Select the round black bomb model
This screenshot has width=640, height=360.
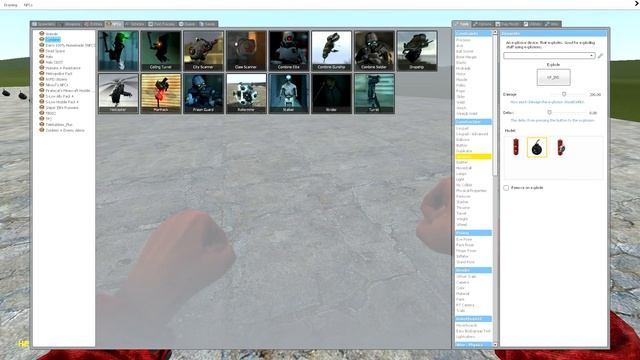coord(537,147)
